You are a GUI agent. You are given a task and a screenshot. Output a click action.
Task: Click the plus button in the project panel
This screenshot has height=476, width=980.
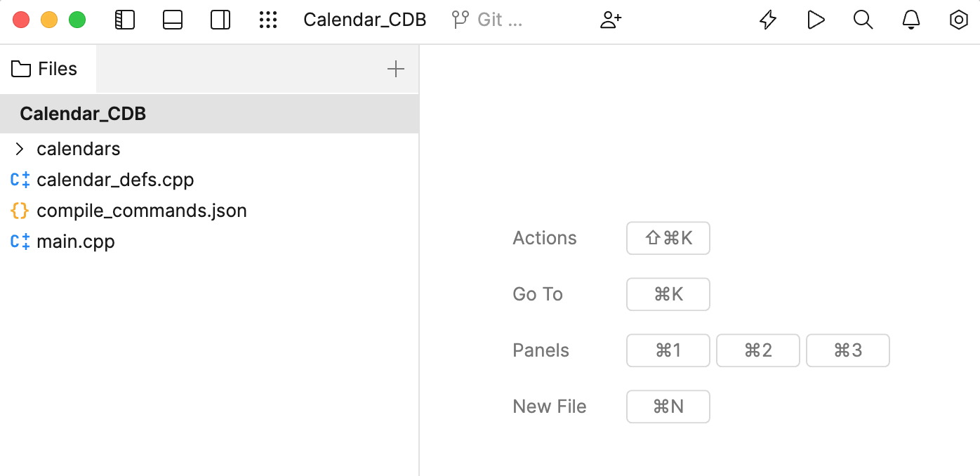pyautogui.click(x=396, y=69)
